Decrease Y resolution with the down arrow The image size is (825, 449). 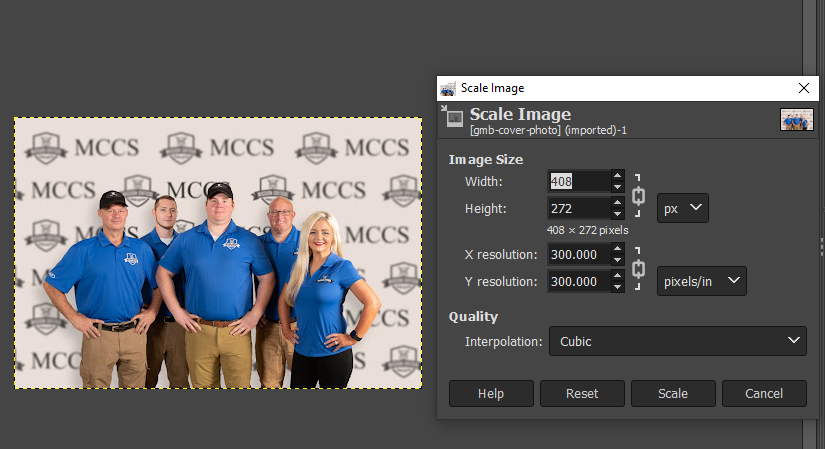coord(618,287)
